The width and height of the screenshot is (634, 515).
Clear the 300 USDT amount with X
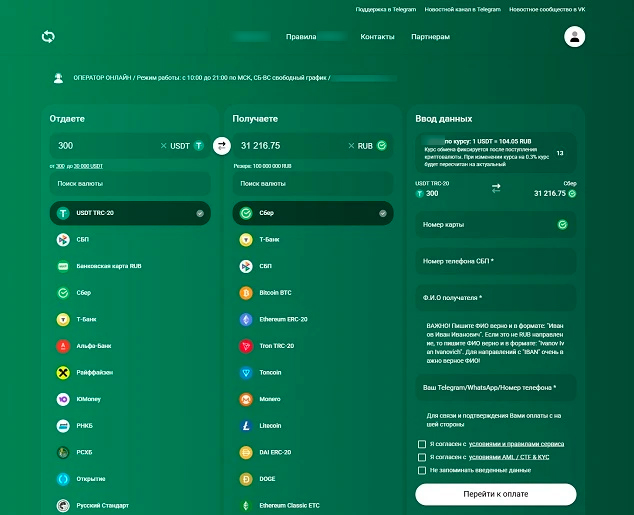point(163,146)
